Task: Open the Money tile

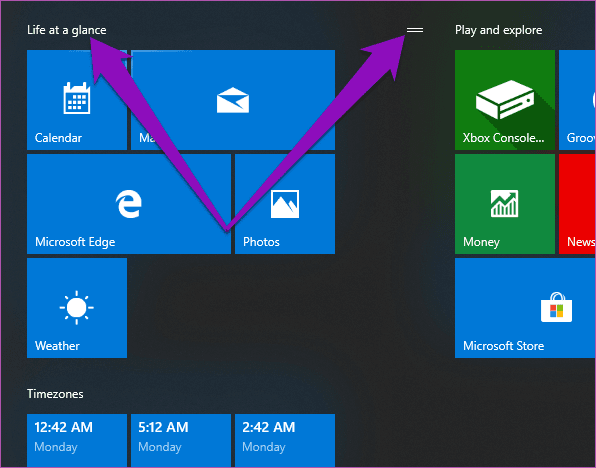Action: click(x=505, y=204)
